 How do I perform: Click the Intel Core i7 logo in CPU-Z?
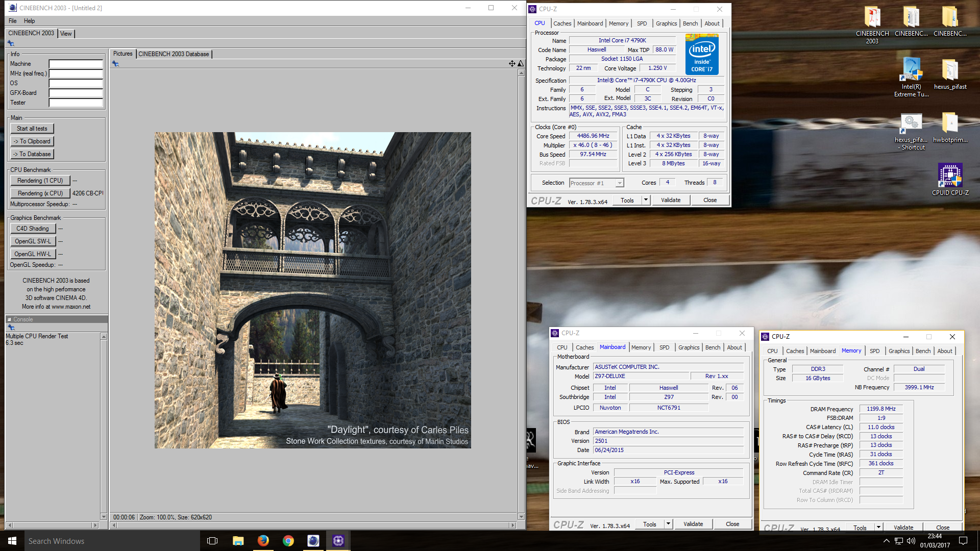pyautogui.click(x=702, y=54)
